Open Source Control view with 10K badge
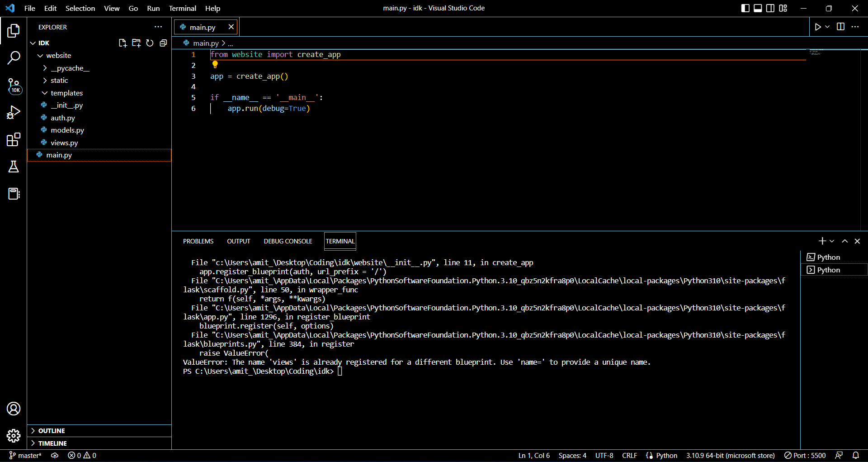The width and height of the screenshot is (868, 462). (x=14, y=86)
